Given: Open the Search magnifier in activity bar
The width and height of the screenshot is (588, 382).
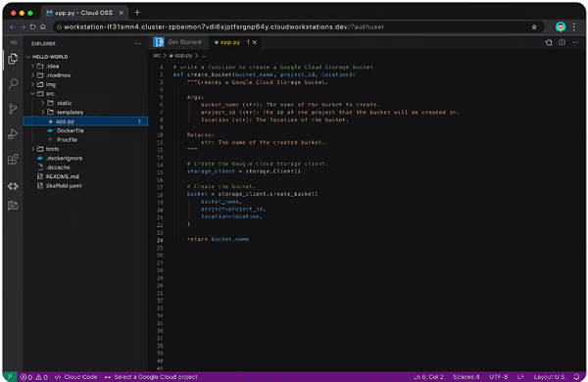Looking at the screenshot, I should tap(13, 83).
